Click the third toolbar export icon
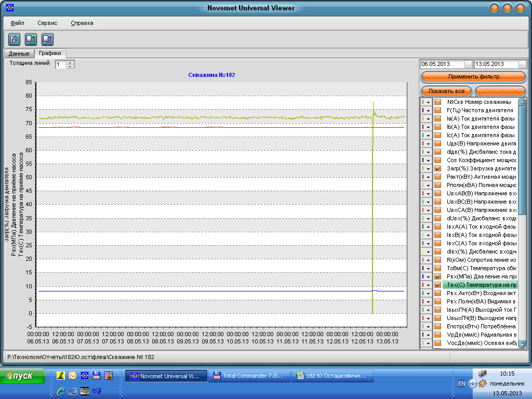The image size is (532, 399). 47,39
